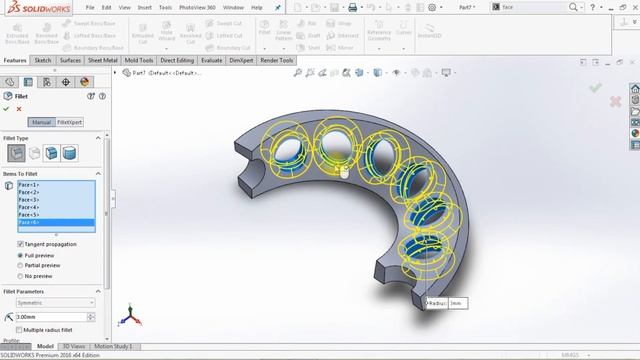The width and height of the screenshot is (640, 360).
Task: Open the File menu
Action: (90, 7)
